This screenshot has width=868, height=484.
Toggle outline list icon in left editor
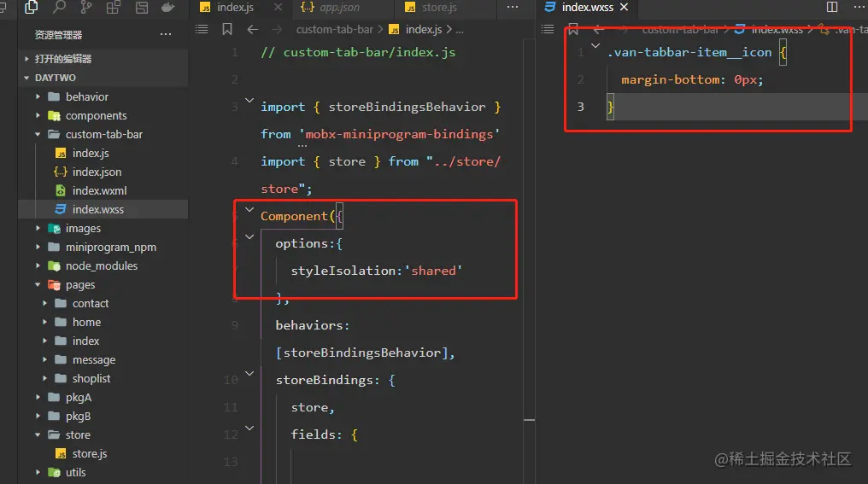[x=202, y=29]
